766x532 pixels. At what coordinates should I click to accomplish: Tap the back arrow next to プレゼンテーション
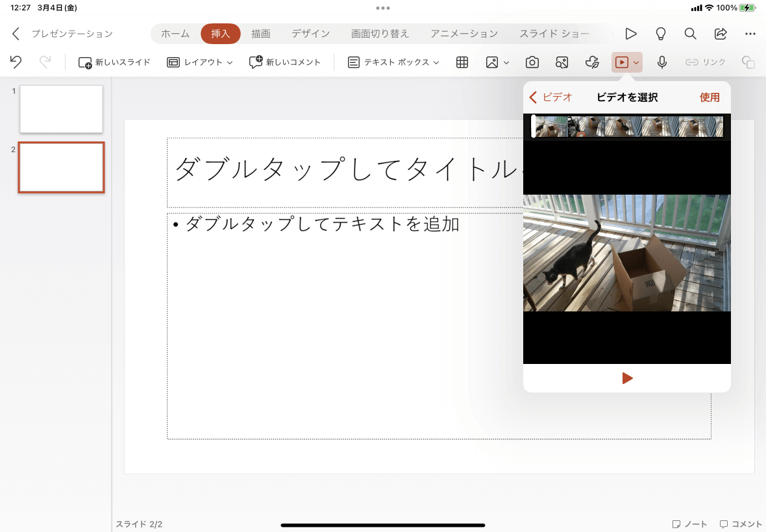(x=16, y=34)
